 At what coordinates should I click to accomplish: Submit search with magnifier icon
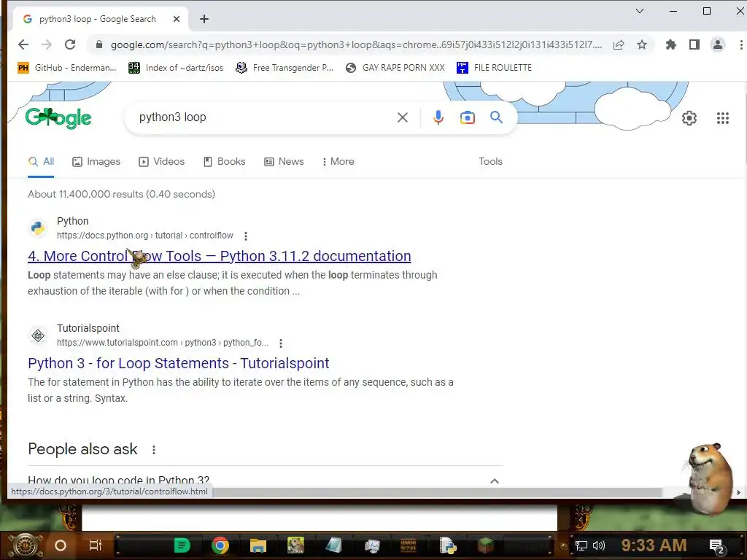pyautogui.click(x=496, y=117)
